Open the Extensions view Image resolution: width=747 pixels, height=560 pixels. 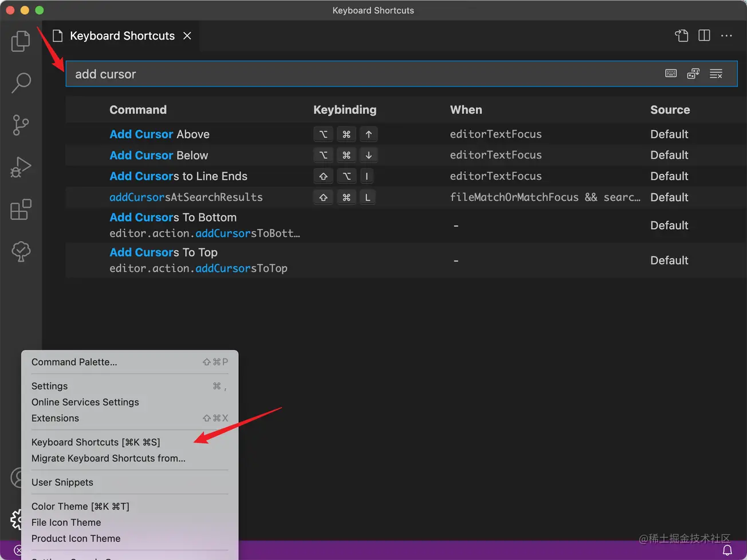click(x=21, y=210)
